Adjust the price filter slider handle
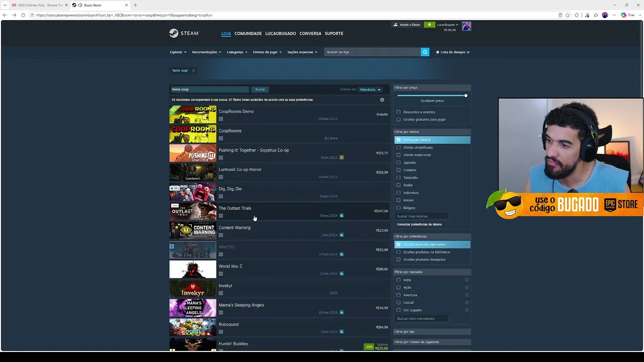The width and height of the screenshot is (644, 362). coord(466,96)
